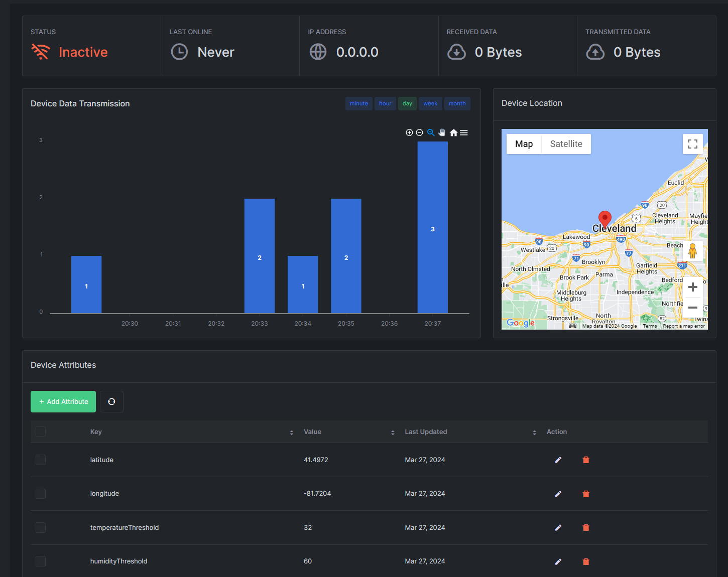Viewport: 728px width, 577px height.
Task: Sort table by Value column
Action: click(393, 432)
